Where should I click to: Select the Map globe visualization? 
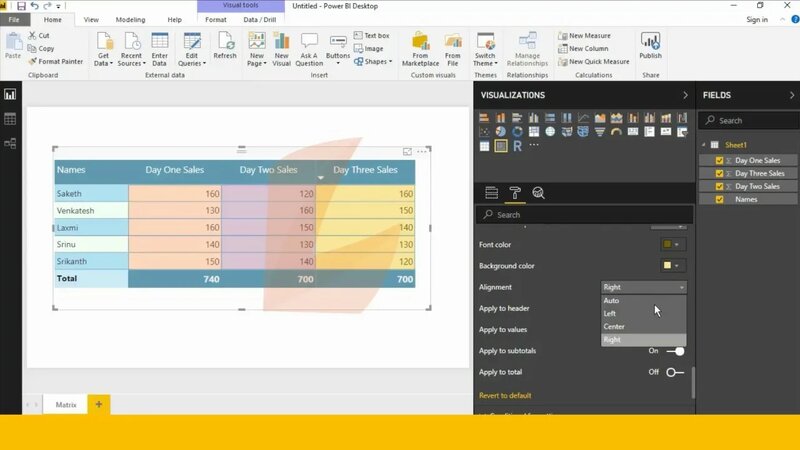[x=550, y=132]
